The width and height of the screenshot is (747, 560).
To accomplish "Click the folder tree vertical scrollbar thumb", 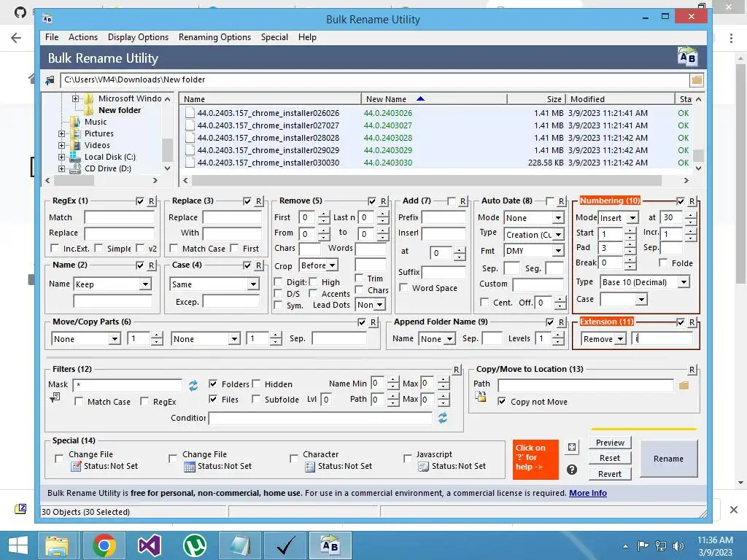I will pyautogui.click(x=167, y=150).
